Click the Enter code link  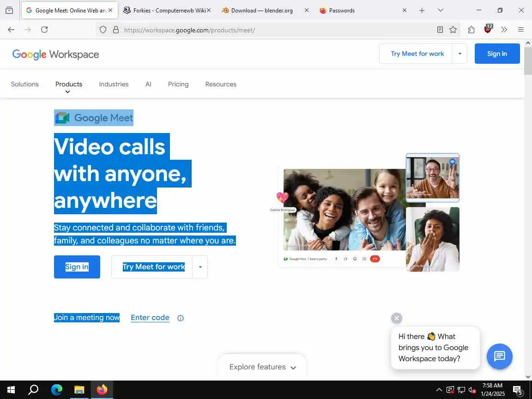[x=150, y=318]
